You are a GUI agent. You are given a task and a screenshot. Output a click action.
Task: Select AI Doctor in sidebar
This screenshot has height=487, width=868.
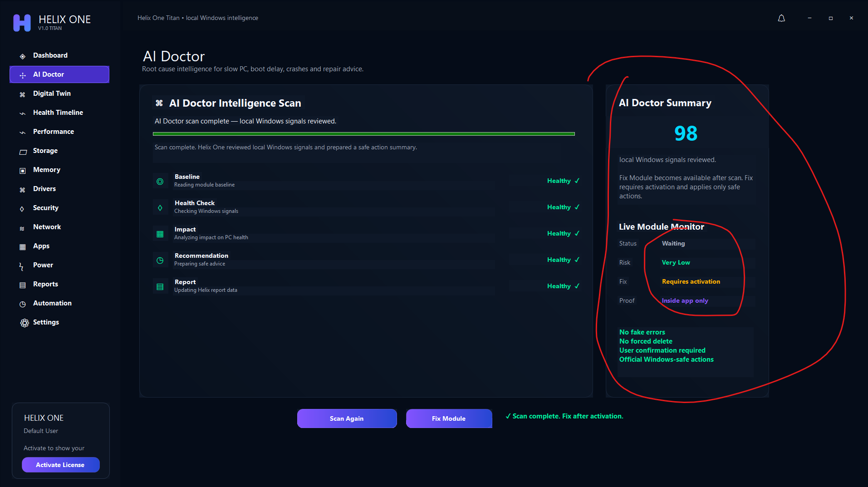pyautogui.click(x=59, y=74)
